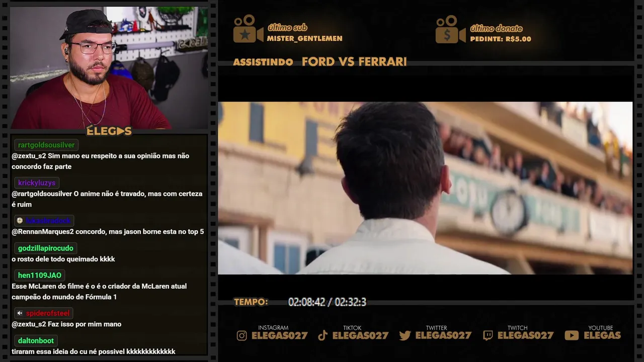This screenshot has height=362, width=644.
Task: Open krickyluzys's username in chat
Action: (x=37, y=183)
